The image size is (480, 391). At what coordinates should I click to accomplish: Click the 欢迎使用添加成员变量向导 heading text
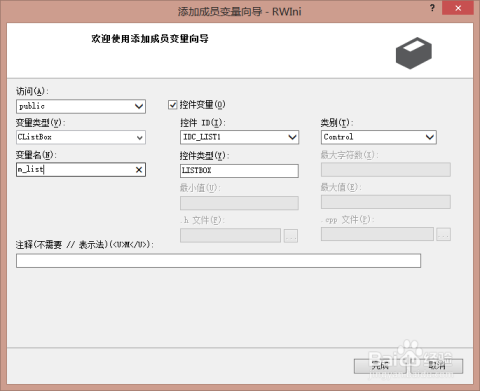click(x=150, y=39)
